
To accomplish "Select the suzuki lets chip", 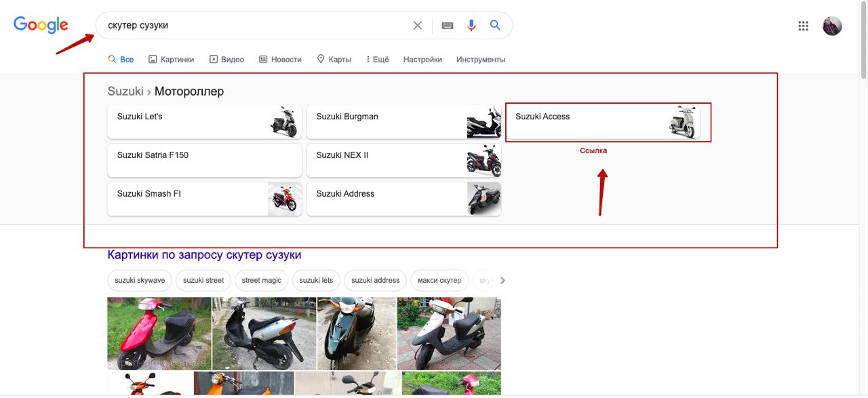I will pos(316,281).
